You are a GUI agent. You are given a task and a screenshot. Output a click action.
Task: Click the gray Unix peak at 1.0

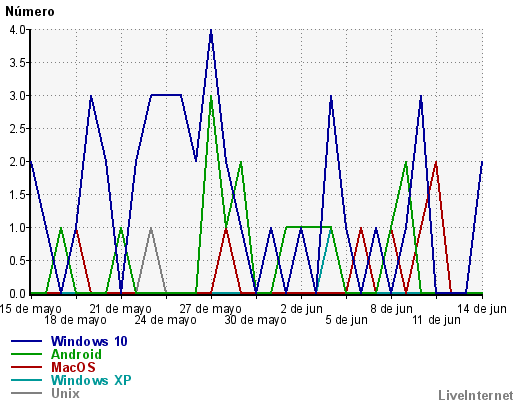pos(151,229)
